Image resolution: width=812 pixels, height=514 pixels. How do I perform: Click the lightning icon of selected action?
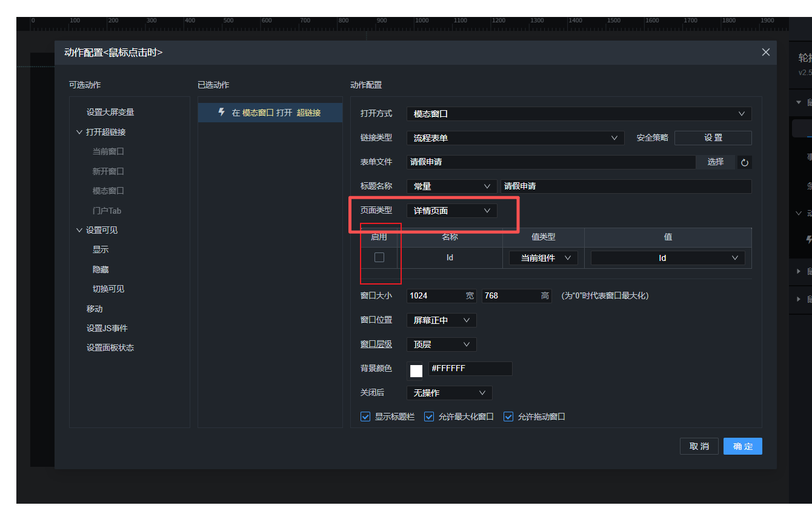(x=222, y=113)
